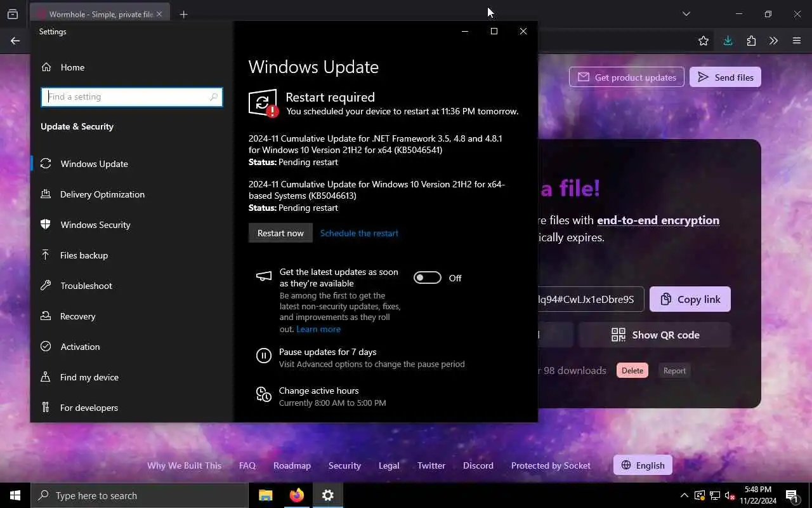Open Twitter footer link
This screenshot has width=812, height=508.
[x=431, y=465]
